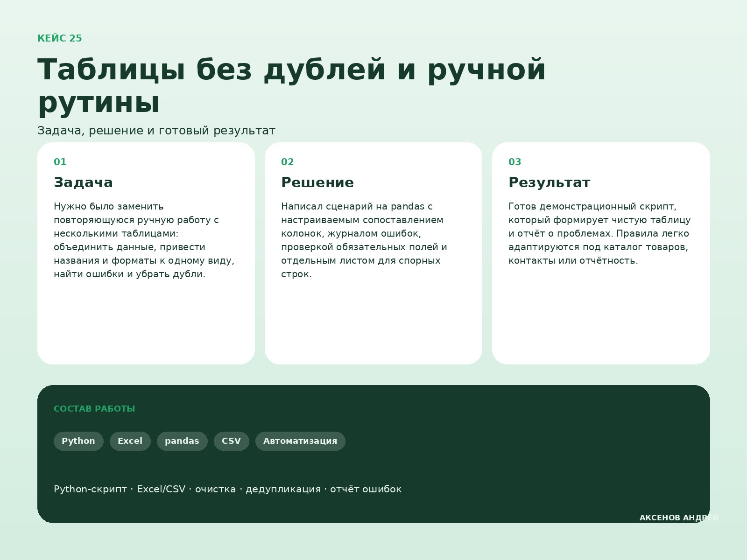The height and width of the screenshot is (560, 747).
Task: Click paragraph starting Написал сценарий на pandas
Action: (364, 240)
